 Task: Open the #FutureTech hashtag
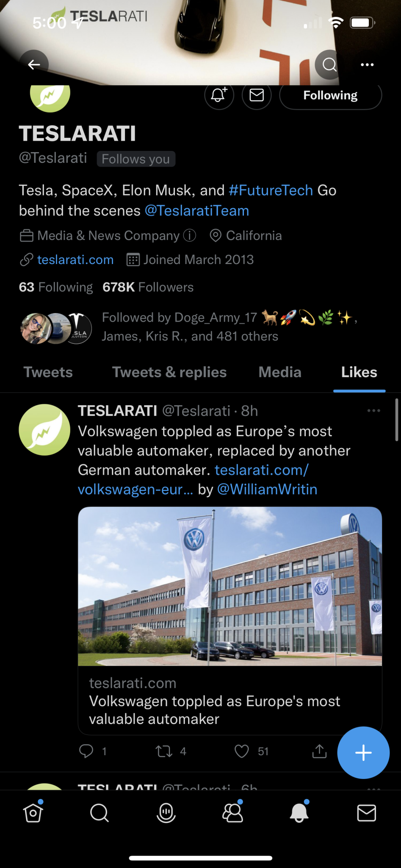[271, 190]
